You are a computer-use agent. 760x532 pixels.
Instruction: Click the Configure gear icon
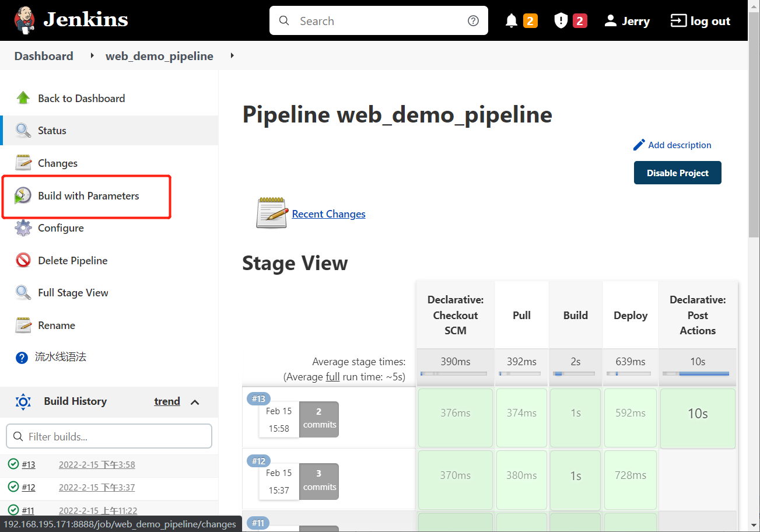(23, 228)
